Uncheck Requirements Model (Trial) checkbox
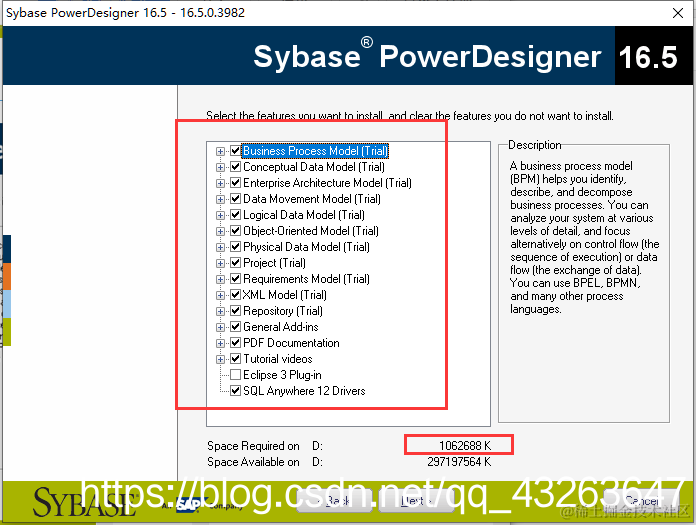The height and width of the screenshot is (525, 696). tap(236, 278)
